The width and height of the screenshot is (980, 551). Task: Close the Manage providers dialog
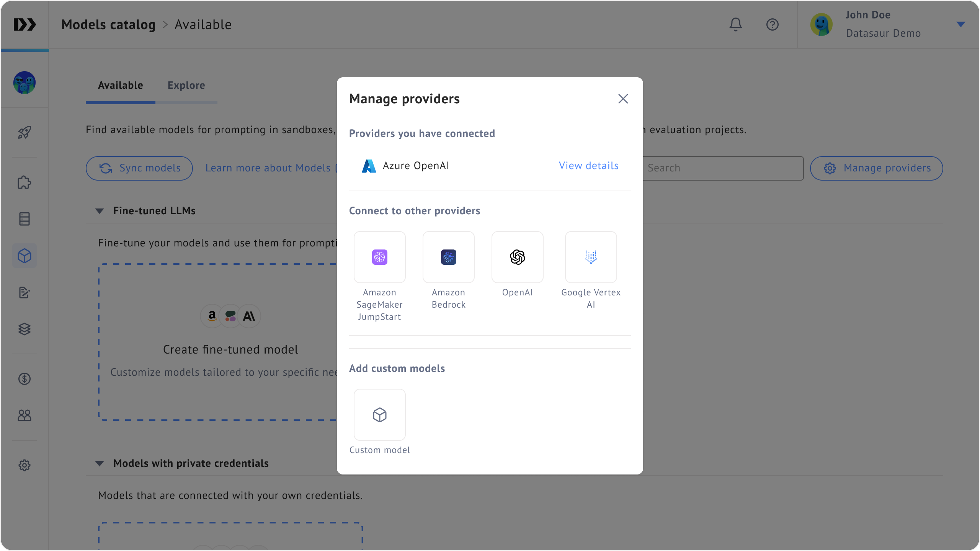pyautogui.click(x=623, y=99)
